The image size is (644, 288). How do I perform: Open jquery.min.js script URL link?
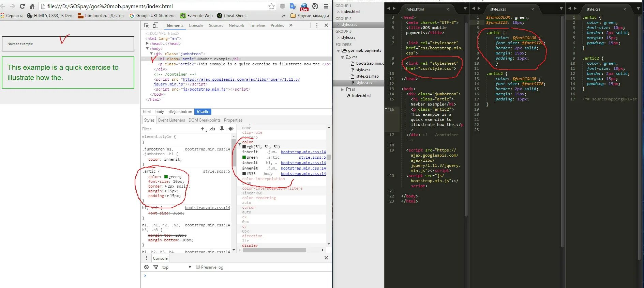227,82
